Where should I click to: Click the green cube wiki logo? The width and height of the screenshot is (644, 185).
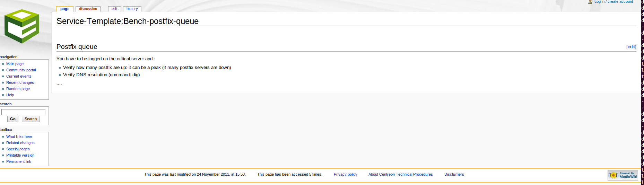point(21,26)
